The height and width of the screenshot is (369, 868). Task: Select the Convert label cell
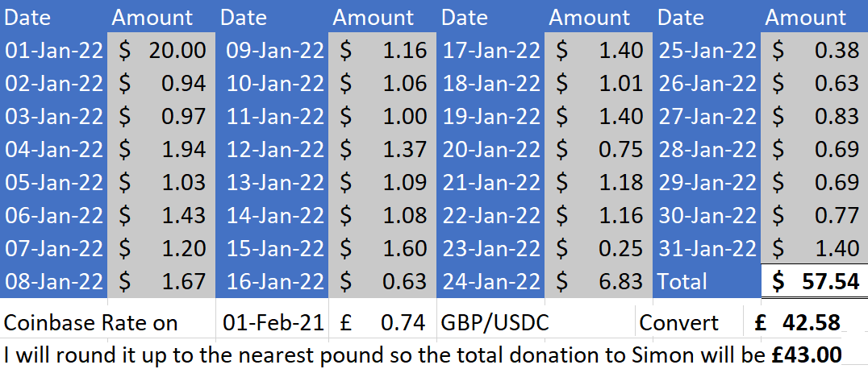[689, 322]
